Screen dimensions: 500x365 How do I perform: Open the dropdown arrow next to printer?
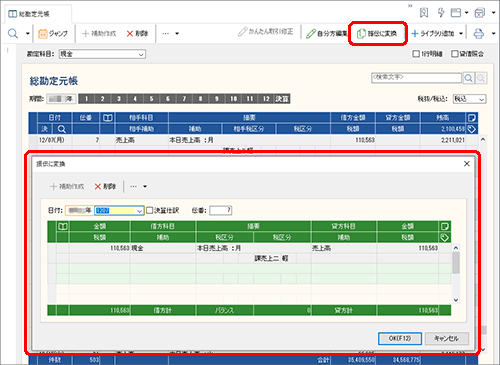[493, 33]
